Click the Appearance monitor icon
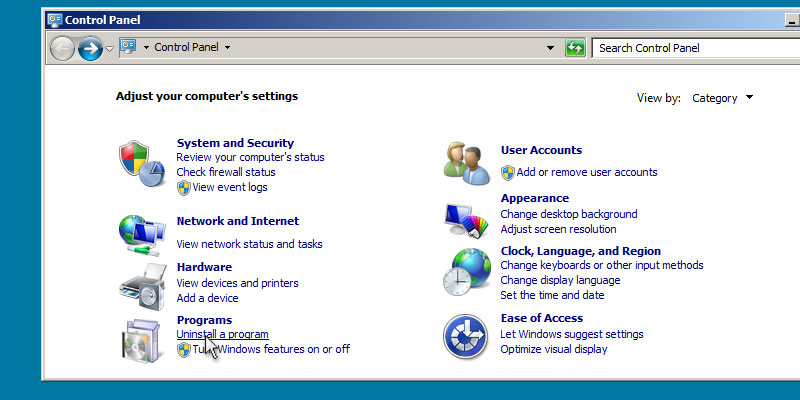Viewport: 800px width, 400px height. 466,215
